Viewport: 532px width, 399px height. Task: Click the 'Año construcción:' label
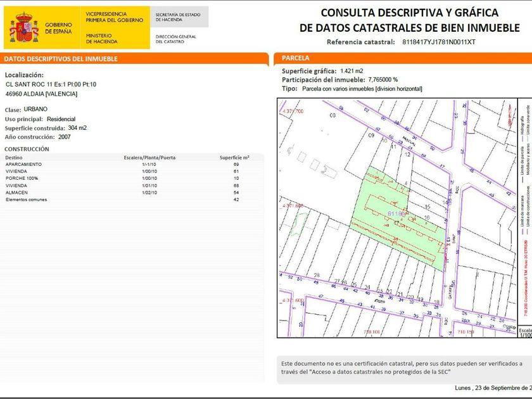(x=30, y=137)
